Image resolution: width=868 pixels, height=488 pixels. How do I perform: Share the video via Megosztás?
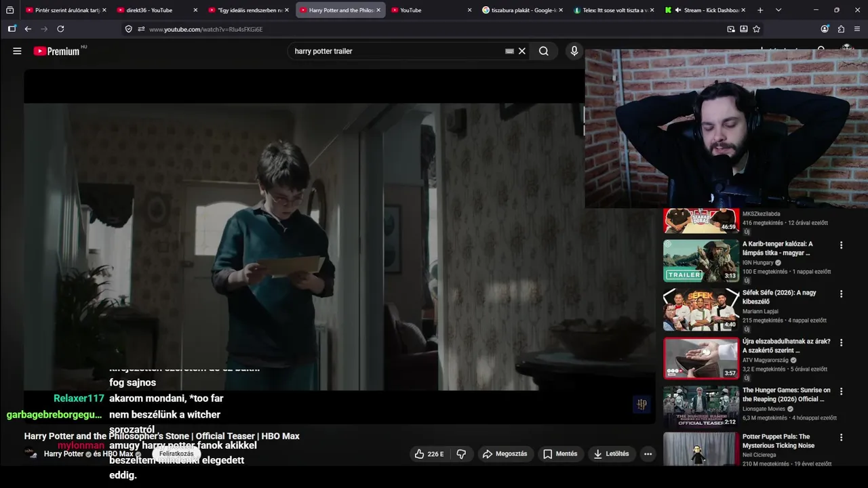coord(505,454)
